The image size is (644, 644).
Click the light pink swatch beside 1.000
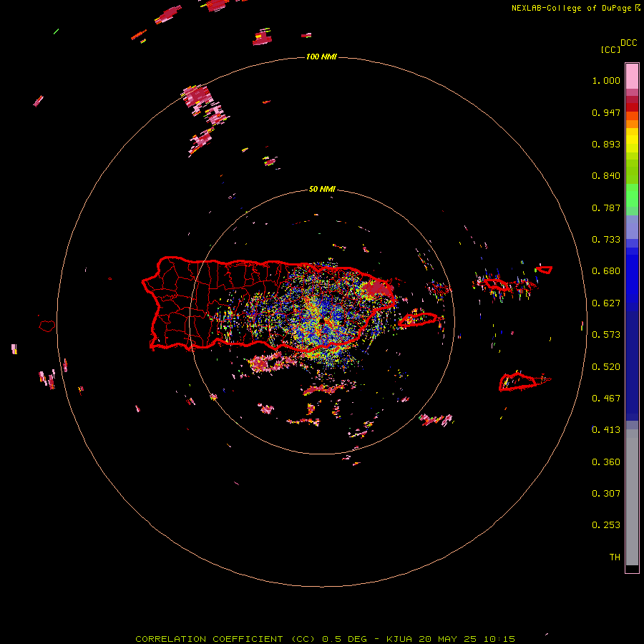(x=632, y=77)
